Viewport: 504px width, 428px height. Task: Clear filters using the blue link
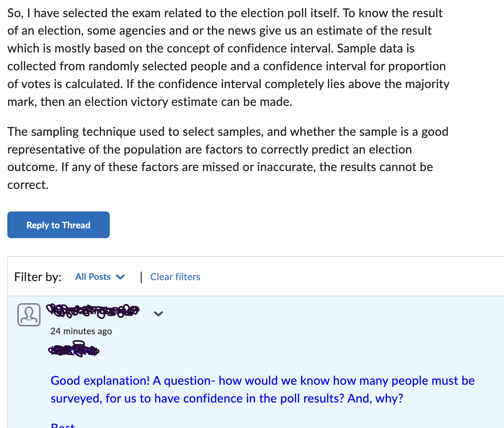click(175, 277)
